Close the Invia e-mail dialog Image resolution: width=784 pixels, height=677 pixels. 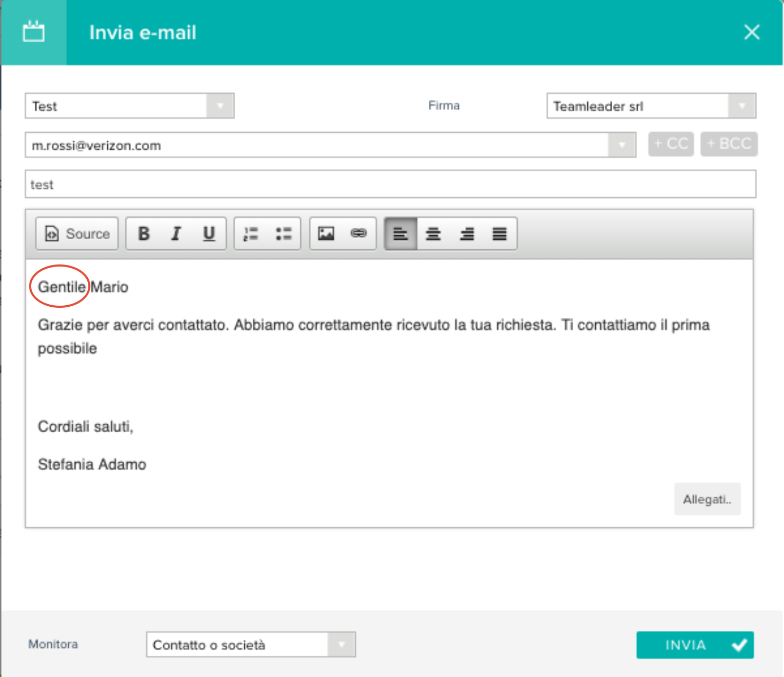[x=752, y=32]
